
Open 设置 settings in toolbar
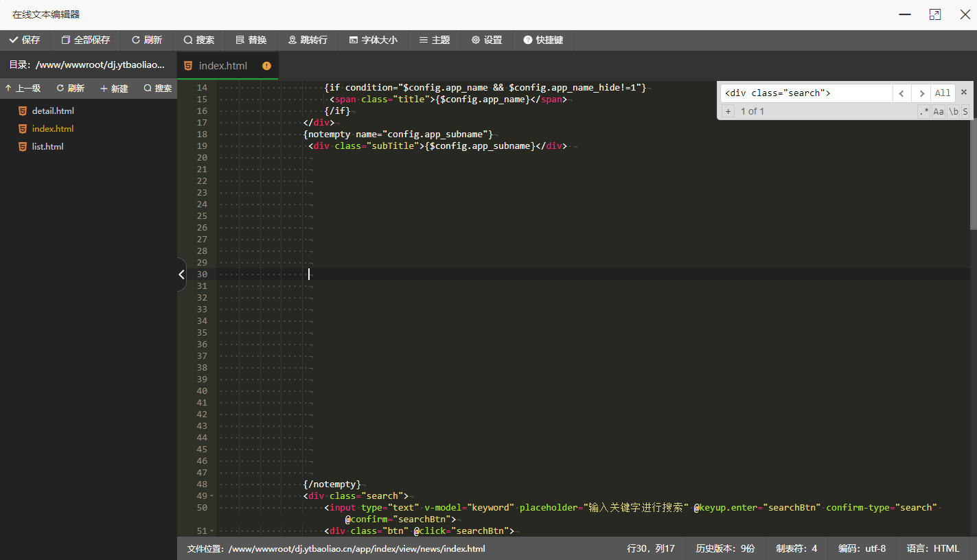point(486,40)
